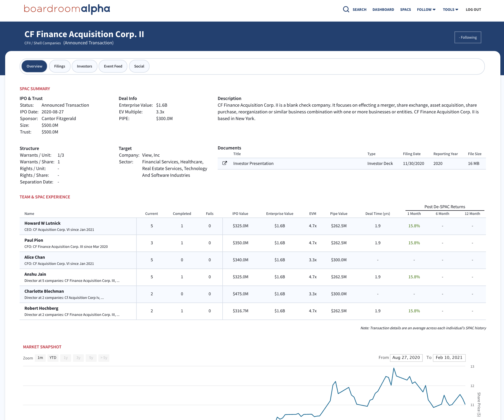
Task: Click the $475.0M IPO value cell
Action: click(240, 294)
